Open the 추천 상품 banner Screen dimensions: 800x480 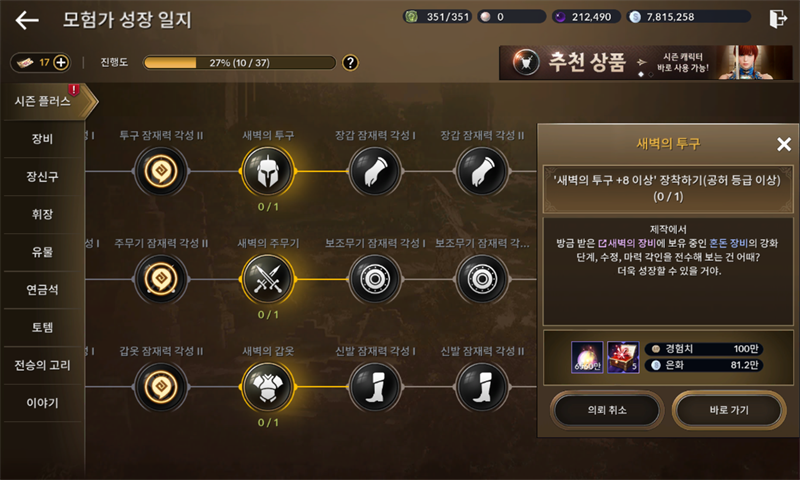tap(645, 62)
